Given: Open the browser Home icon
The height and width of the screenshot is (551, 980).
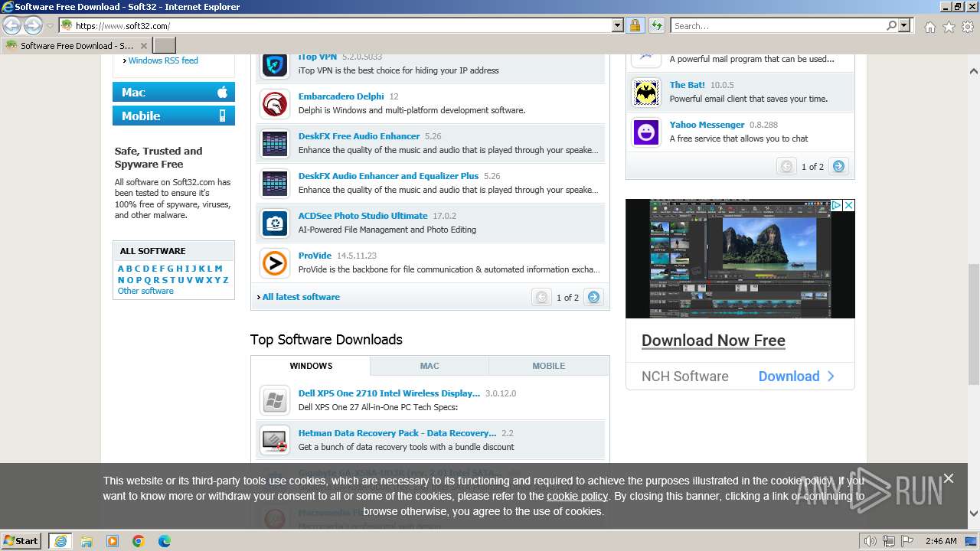Looking at the screenshot, I should pos(929,27).
